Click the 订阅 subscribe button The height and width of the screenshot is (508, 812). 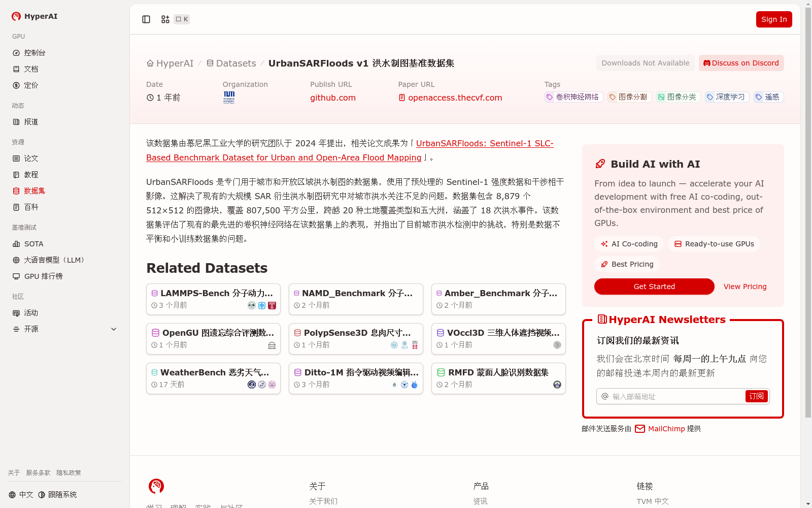pos(756,396)
